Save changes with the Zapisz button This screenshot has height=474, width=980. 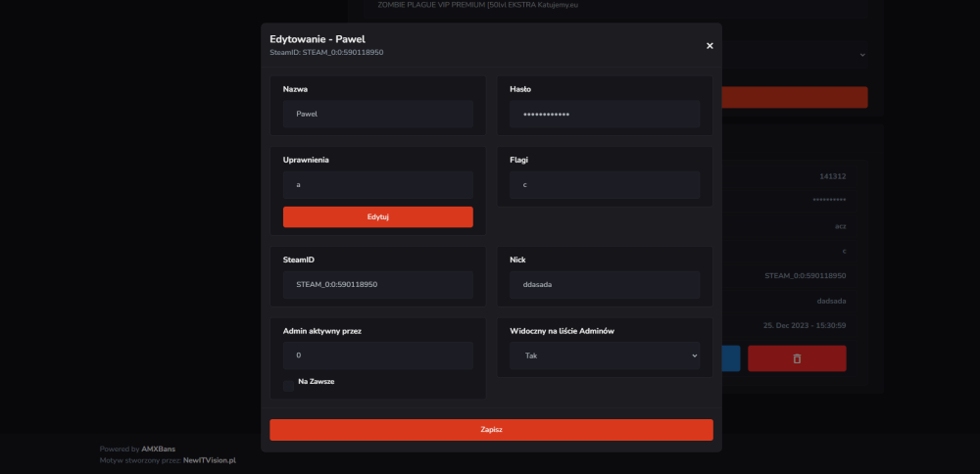[491, 430]
